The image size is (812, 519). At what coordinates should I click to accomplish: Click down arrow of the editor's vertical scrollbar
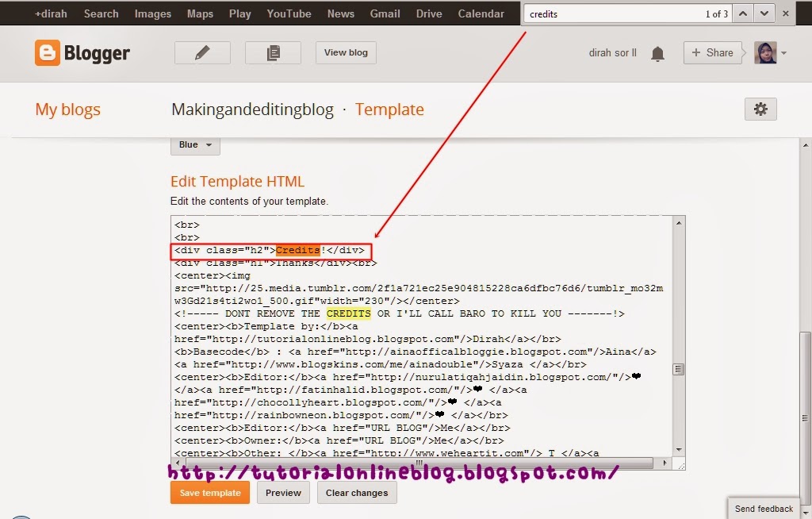click(x=679, y=449)
